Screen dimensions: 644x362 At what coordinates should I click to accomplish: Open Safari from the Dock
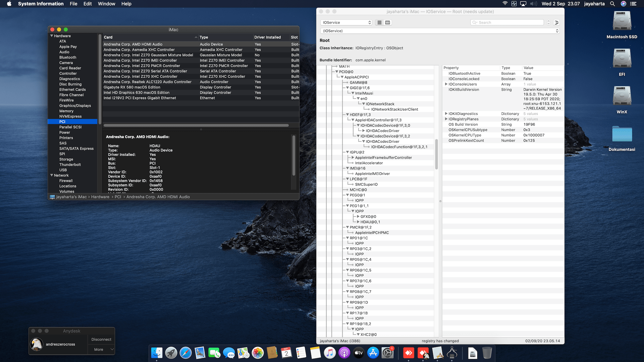tap(186, 353)
